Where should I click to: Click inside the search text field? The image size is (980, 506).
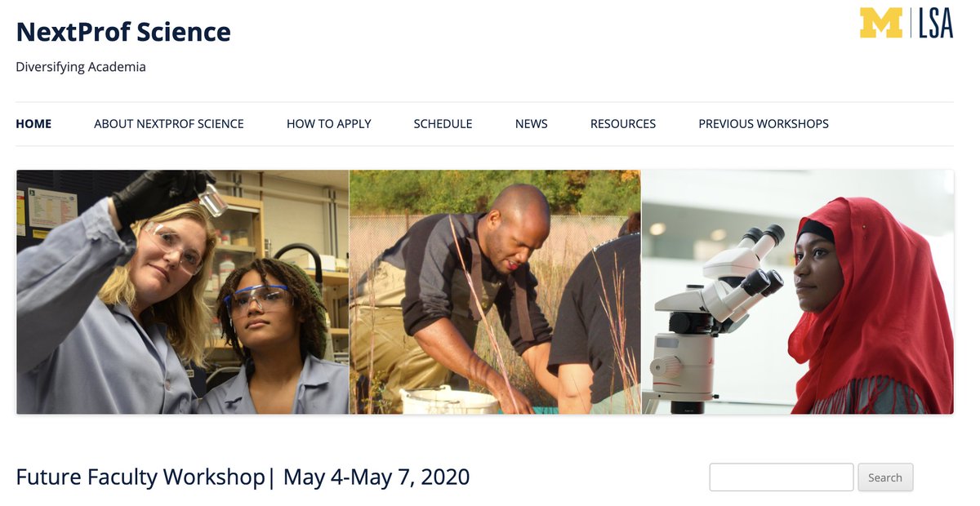click(x=782, y=477)
